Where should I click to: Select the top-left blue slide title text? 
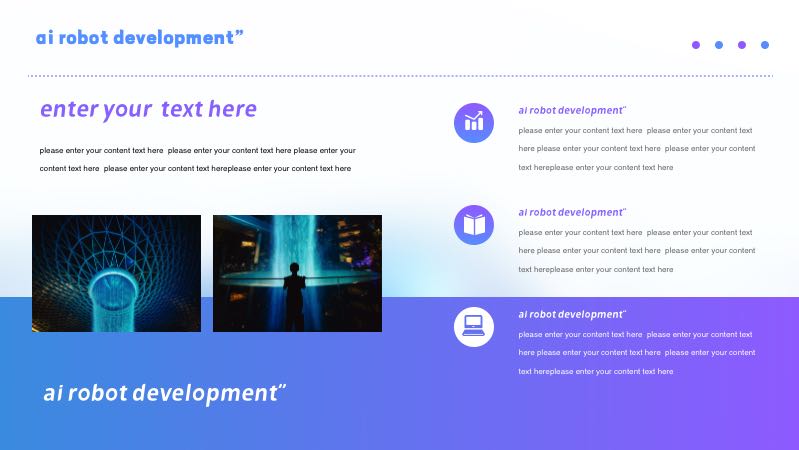click(x=140, y=38)
